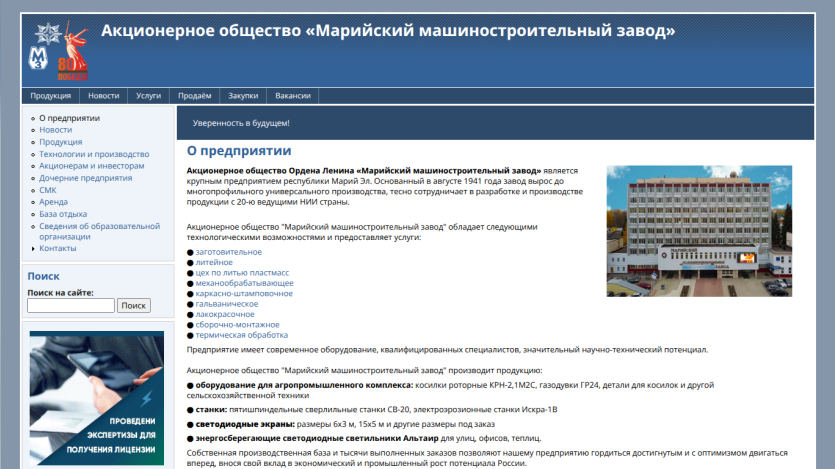Click the энергосберегающие светодиодные светильники Альтаир text
Image resolution: width=835 pixels, height=469 pixels.
(317, 438)
